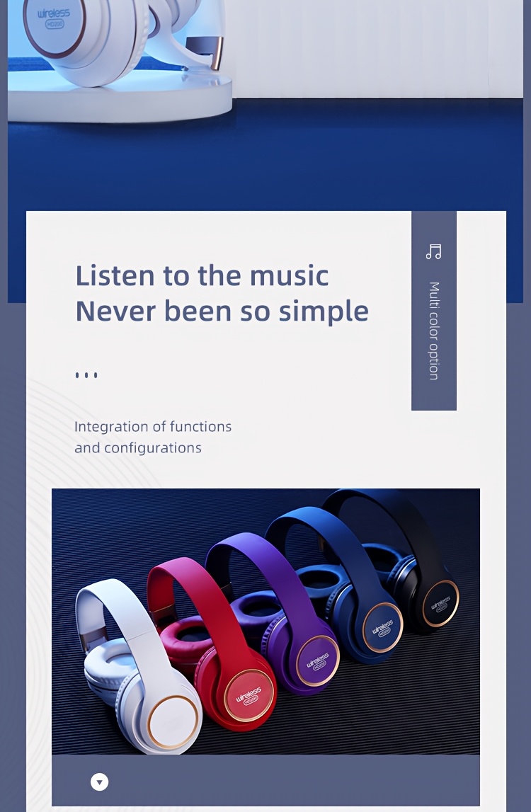Click the wireless logo on blue earcup
This screenshot has width=531, height=812.
[x=382, y=627]
